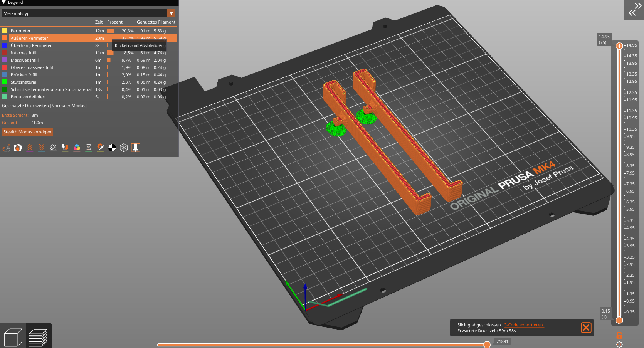644x348 pixels.
Task: Switch to sliced layers preview icon
Action: [38, 337]
